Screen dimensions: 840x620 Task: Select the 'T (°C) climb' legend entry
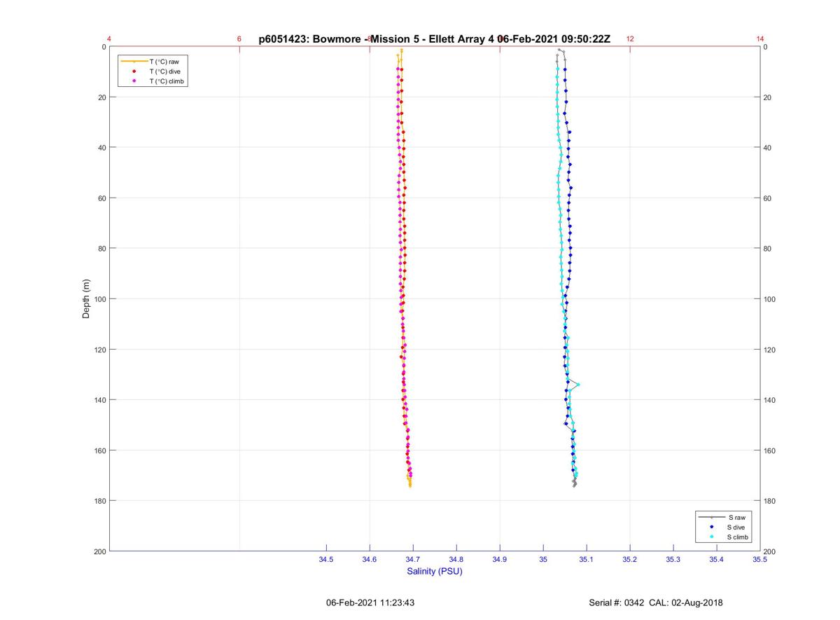click(152, 81)
